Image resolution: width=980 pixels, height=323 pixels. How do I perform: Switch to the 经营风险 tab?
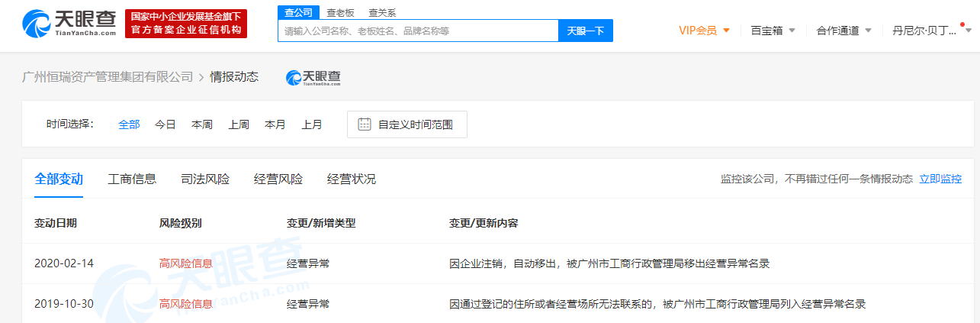278,179
